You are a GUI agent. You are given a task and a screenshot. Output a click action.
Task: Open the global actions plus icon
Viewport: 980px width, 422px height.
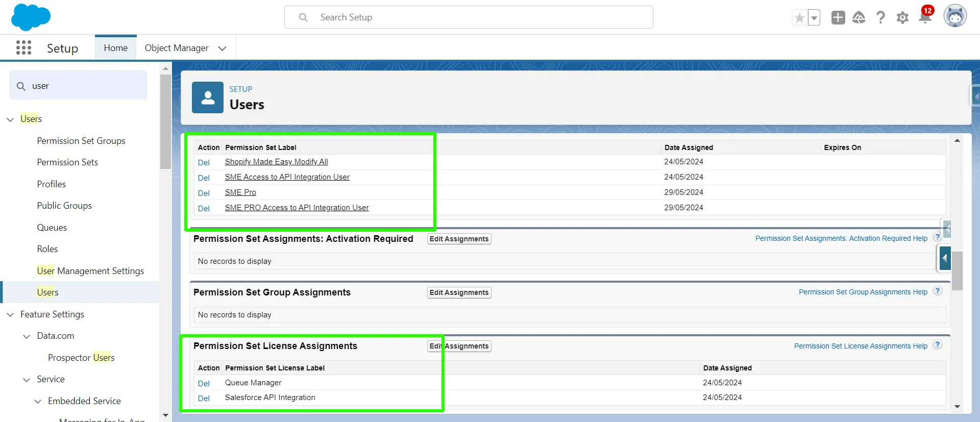838,17
